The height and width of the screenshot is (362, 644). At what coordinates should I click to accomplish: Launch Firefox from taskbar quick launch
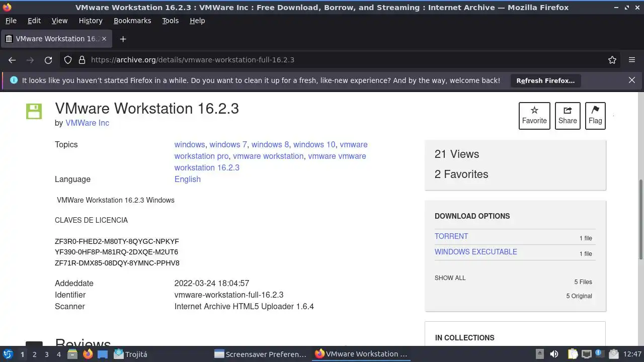pos(88,354)
